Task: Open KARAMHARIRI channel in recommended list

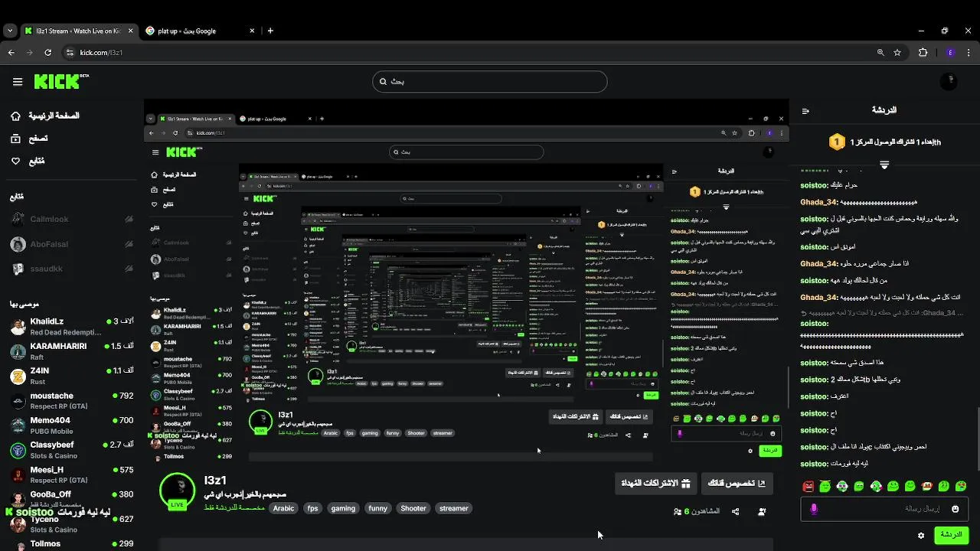Action: pyautogui.click(x=72, y=351)
